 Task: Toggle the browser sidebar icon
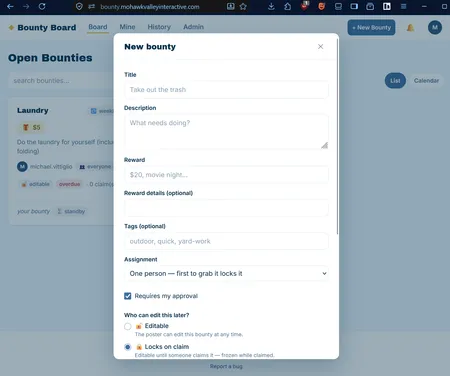point(354,6)
